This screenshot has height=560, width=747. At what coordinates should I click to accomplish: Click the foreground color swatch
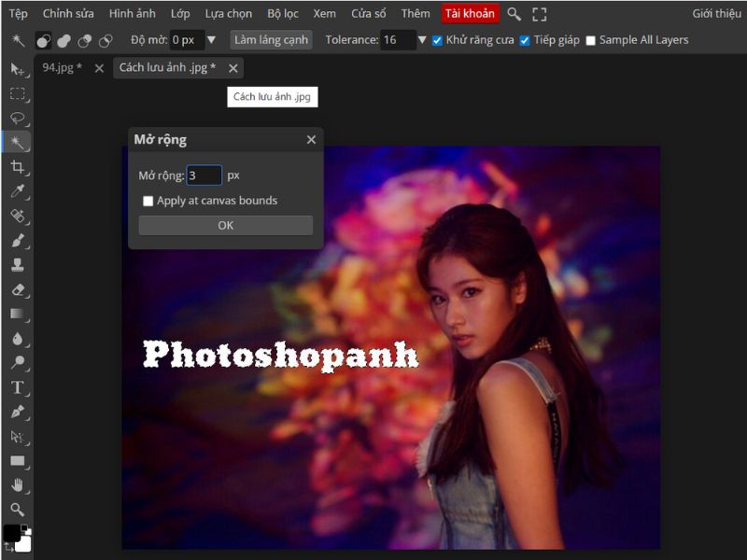point(12,534)
